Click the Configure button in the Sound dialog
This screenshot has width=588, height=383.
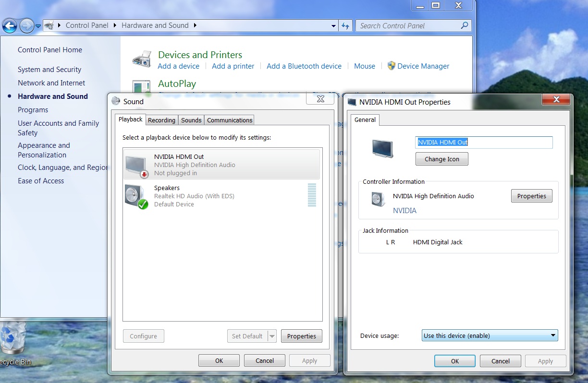(x=144, y=336)
